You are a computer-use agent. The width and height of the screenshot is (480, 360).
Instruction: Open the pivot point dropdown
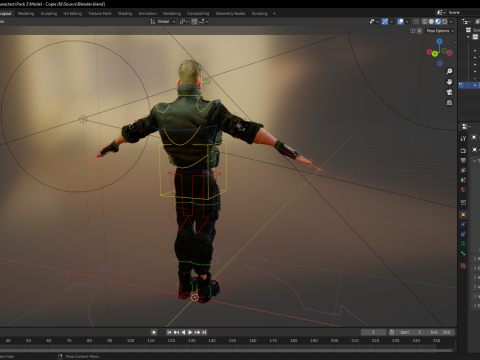(x=184, y=21)
